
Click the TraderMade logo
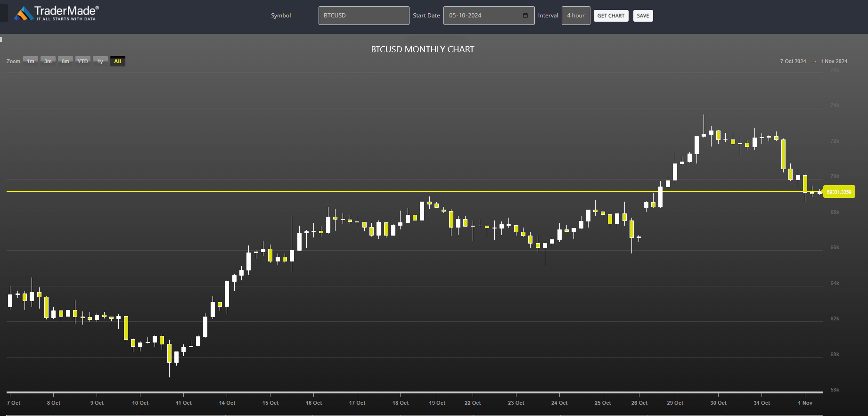pos(57,13)
